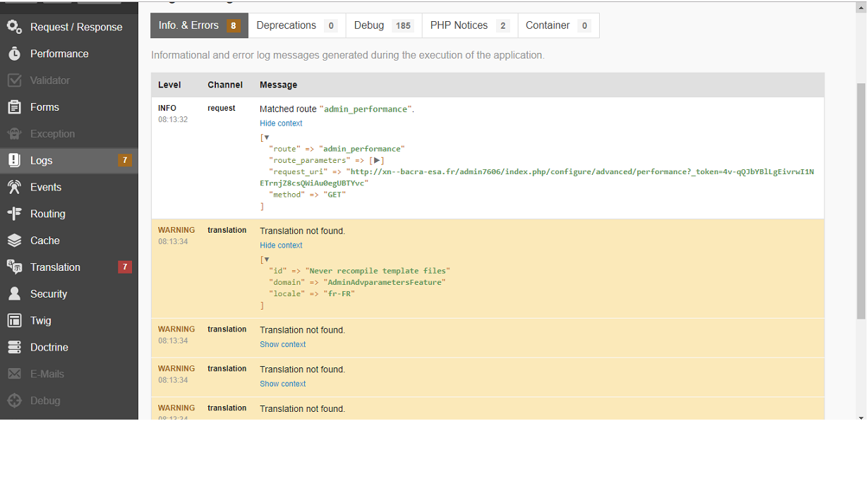Image resolution: width=868 pixels, height=488 pixels.
Task: Click the 08:13:32 timestamp
Action: (173, 120)
